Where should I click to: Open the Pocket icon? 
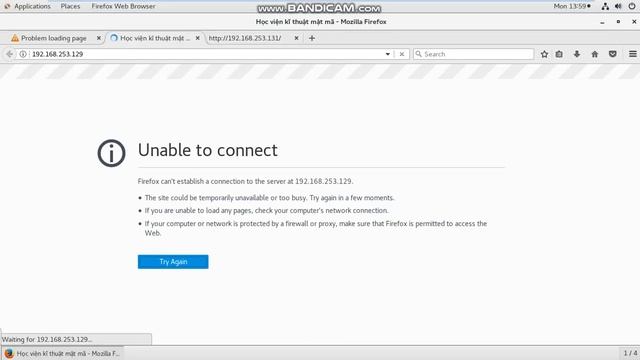click(613, 54)
